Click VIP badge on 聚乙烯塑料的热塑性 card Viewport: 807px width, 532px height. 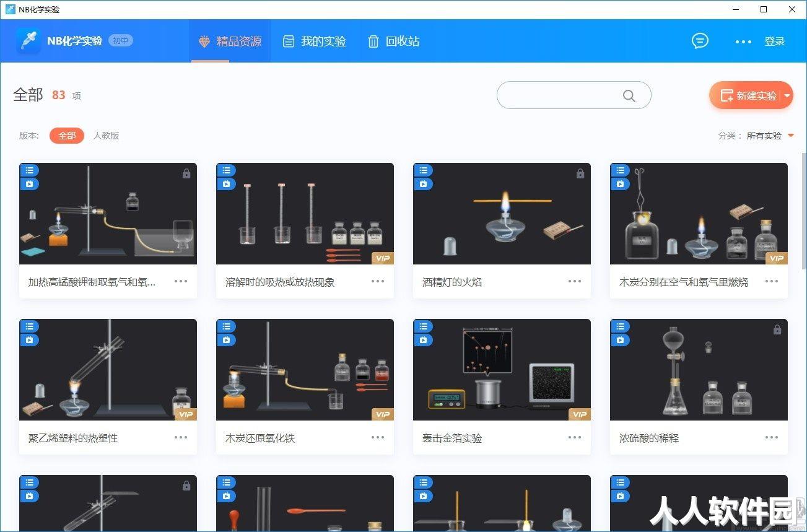tap(186, 414)
